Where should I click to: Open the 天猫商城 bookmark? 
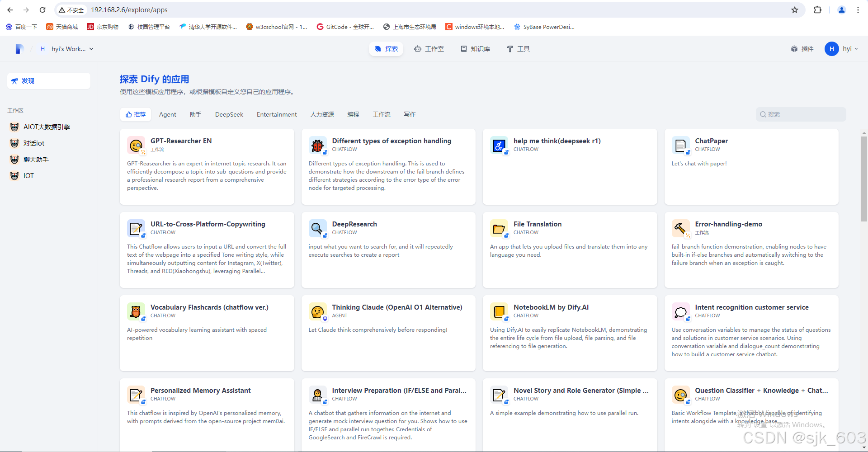click(x=62, y=27)
